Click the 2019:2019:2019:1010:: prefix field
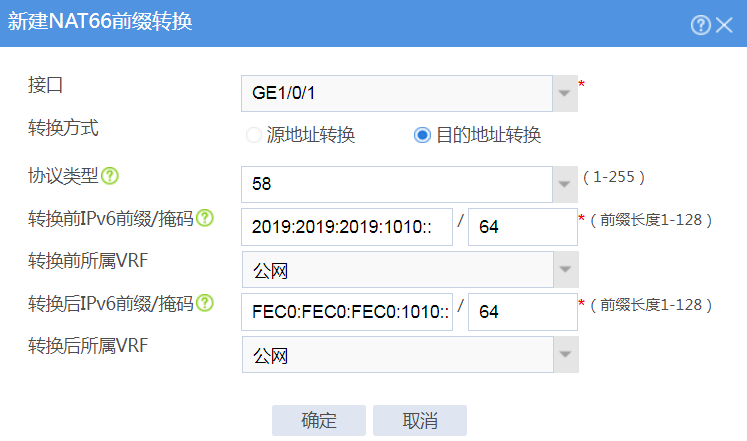This screenshot has height=441, width=747. [347, 227]
